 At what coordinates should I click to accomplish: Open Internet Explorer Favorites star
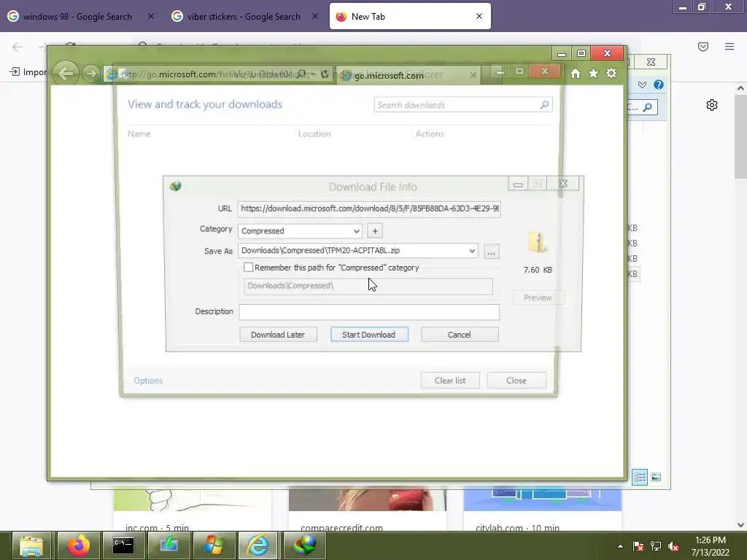tap(593, 74)
